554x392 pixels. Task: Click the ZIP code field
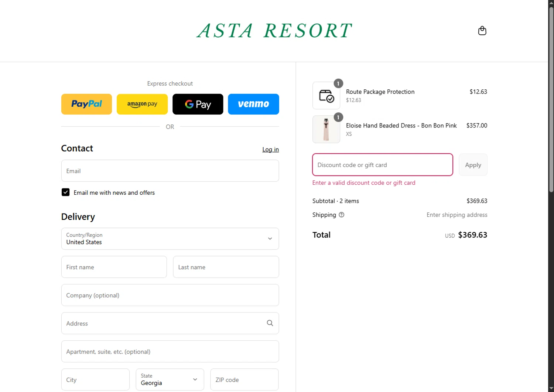244,379
